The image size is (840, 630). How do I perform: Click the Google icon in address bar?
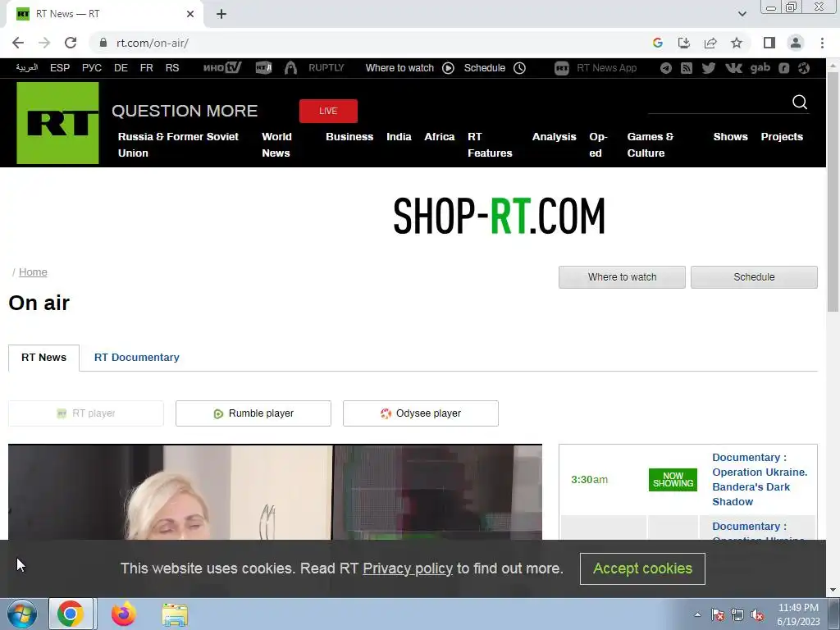[658, 43]
